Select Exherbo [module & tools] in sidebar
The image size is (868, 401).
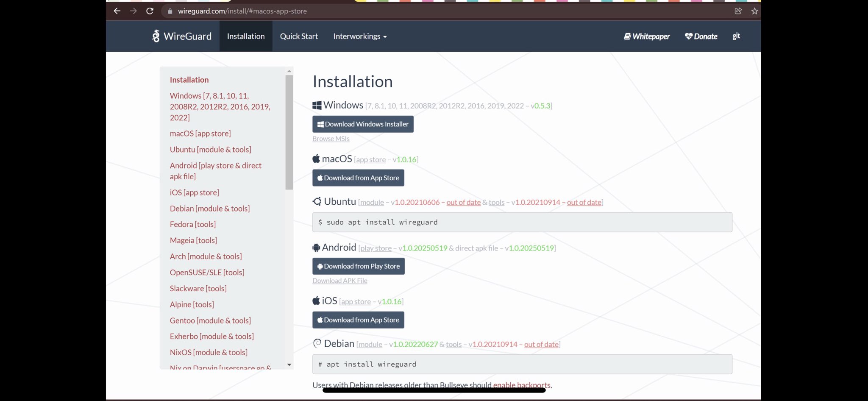pos(212,337)
